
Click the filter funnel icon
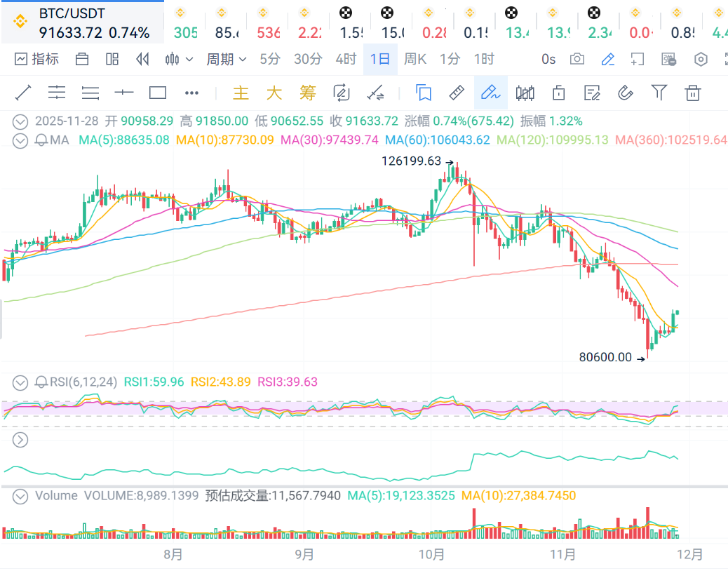pos(659,93)
